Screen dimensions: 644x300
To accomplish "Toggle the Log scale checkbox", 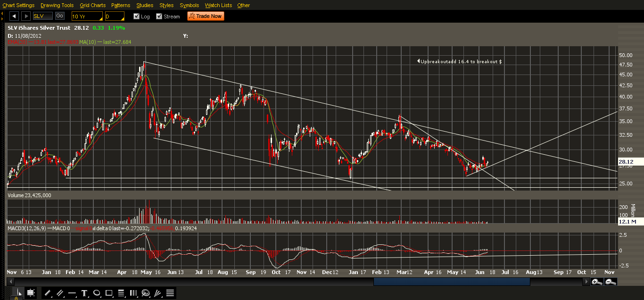I will coord(136,16).
